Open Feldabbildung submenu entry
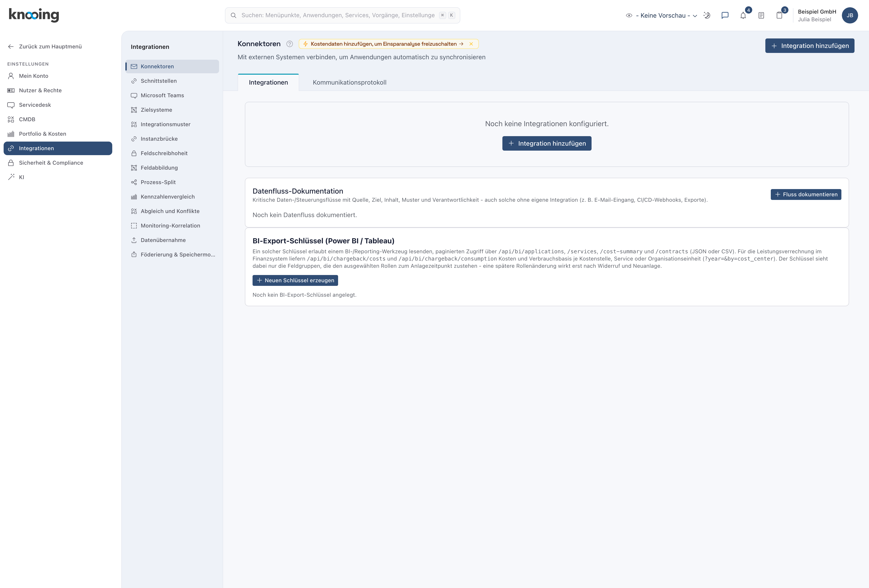The height and width of the screenshot is (588, 869). click(172, 168)
